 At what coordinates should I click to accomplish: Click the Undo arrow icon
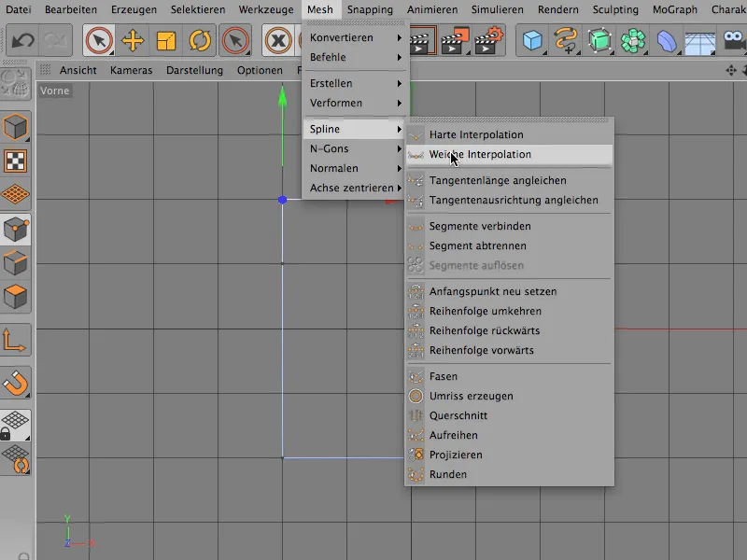tap(22, 41)
